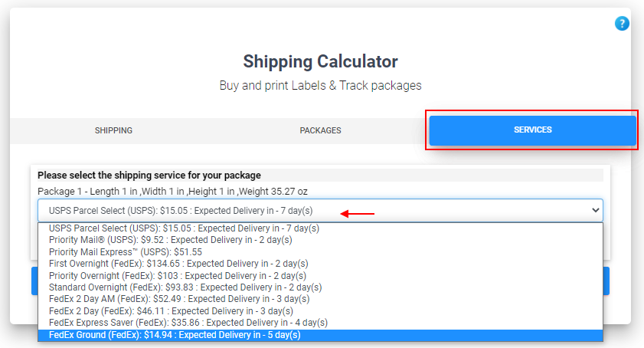Click the blue button left of dropdown list
Viewport: 644px width, 348px height.
tap(34, 281)
